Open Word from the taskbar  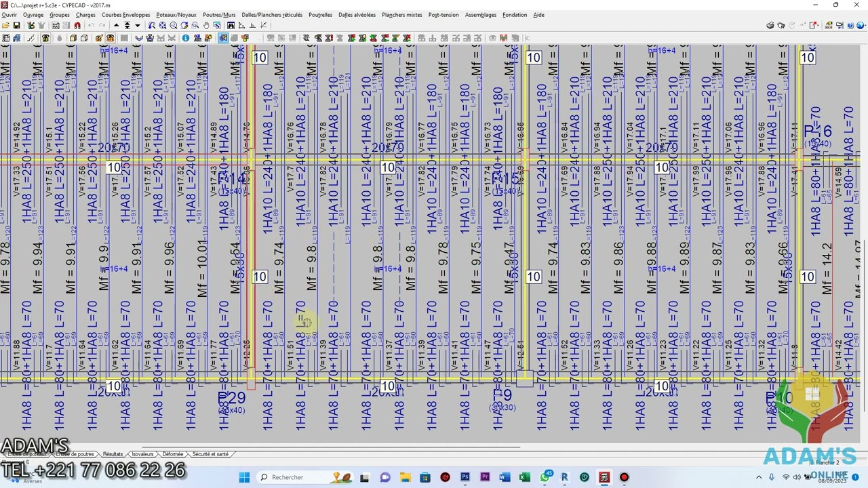tap(505, 477)
